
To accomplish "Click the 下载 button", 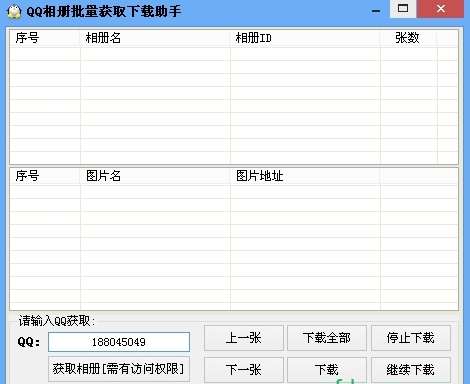I will tap(327, 370).
